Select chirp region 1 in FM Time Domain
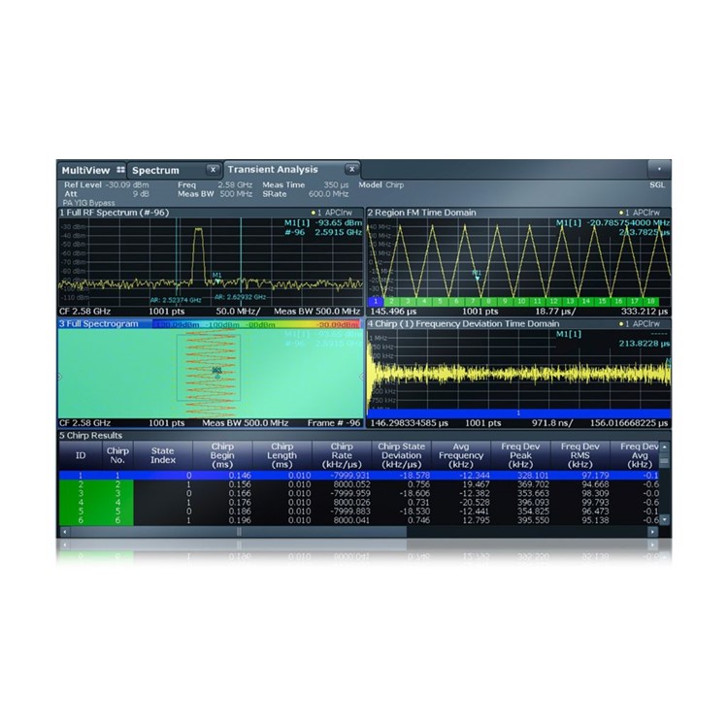Viewport: 728px width, 728px height. 376,301
